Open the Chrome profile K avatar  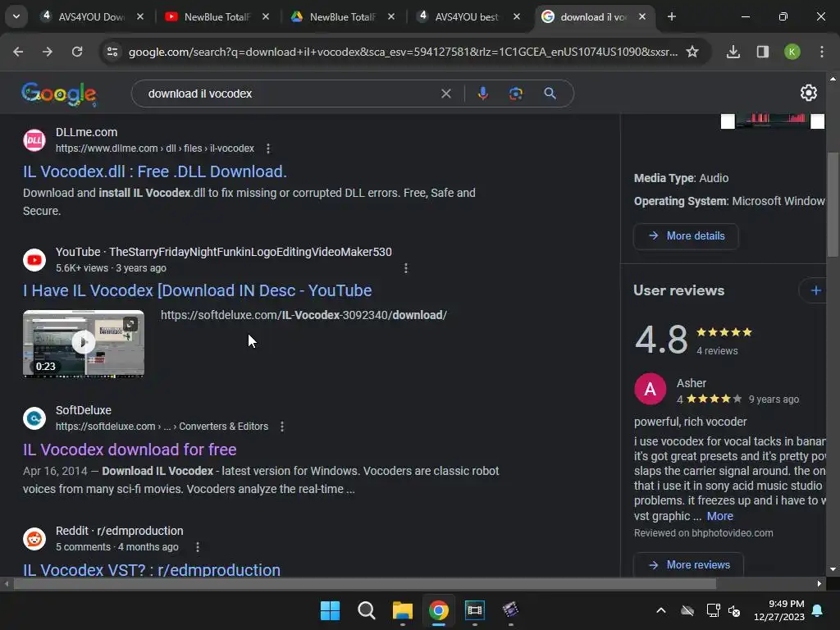(792, 52)
